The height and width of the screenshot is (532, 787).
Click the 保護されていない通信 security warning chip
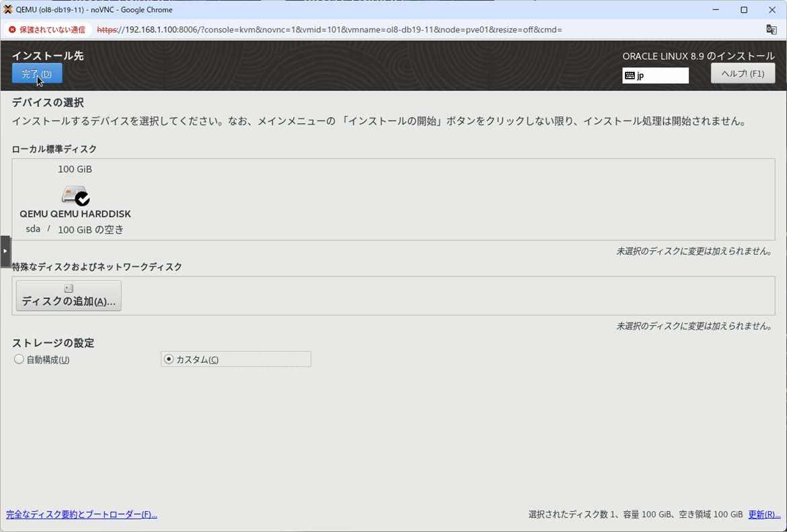tap(47, 30)
